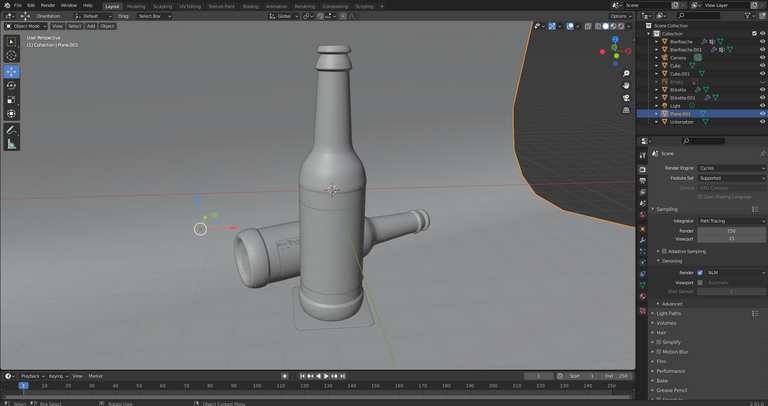
Task: Open the Render Engine dropdown showing Cycles
Action: click(731, 168)
